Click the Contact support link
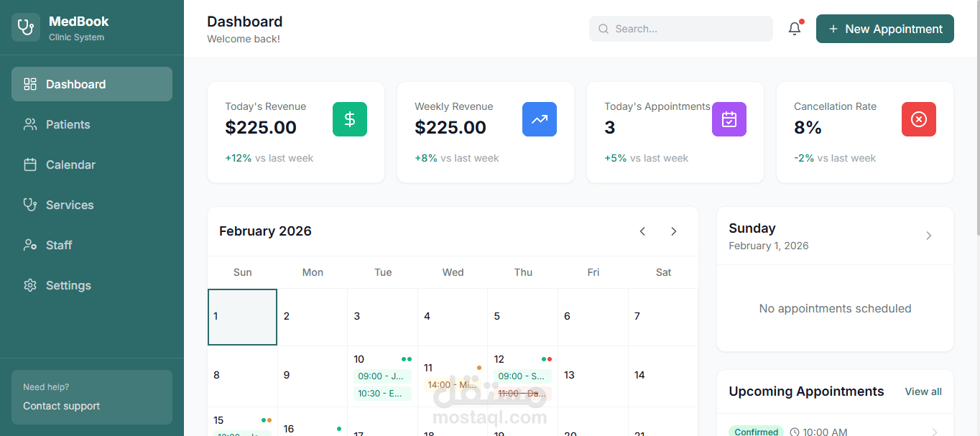The image size is (980, 436). (62, 406)
